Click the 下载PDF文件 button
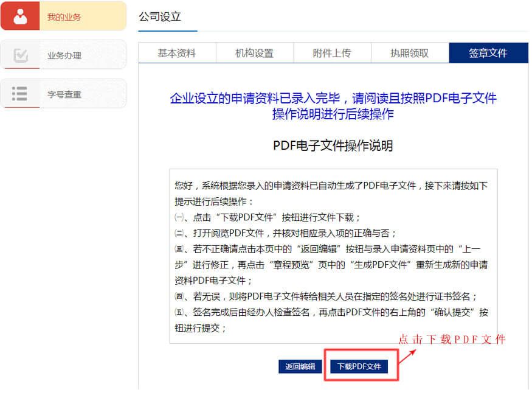 coord(360,367)
